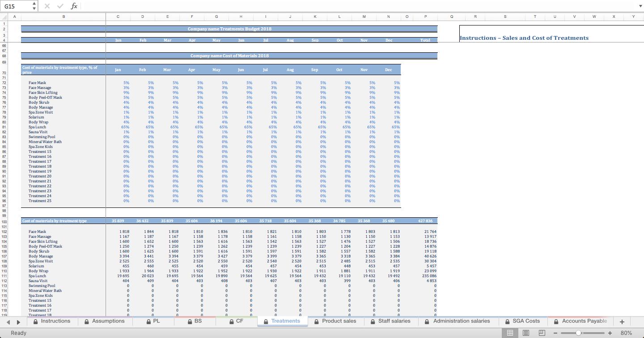Image resolution: width=644 pixels, height=338 pixels.
Task: Click 'Mineral Water Bath' percentage row label
Action: [45, 142]
